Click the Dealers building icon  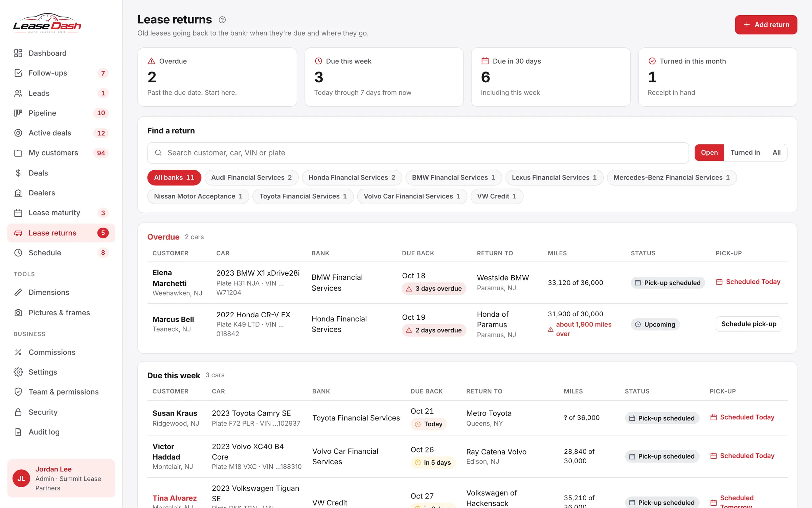18,193
